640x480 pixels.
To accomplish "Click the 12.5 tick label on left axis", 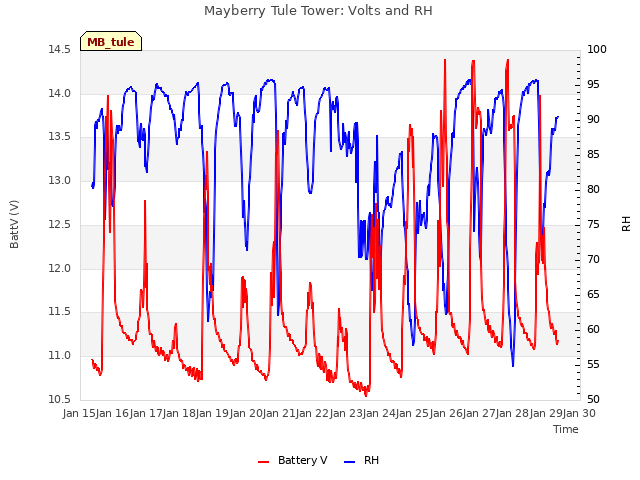I will point(59,224).
